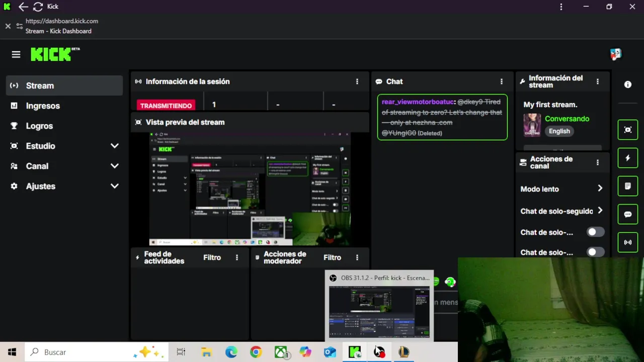Open OBS Studio from the taskbar

pyautogui.click(x=379, y=352)
